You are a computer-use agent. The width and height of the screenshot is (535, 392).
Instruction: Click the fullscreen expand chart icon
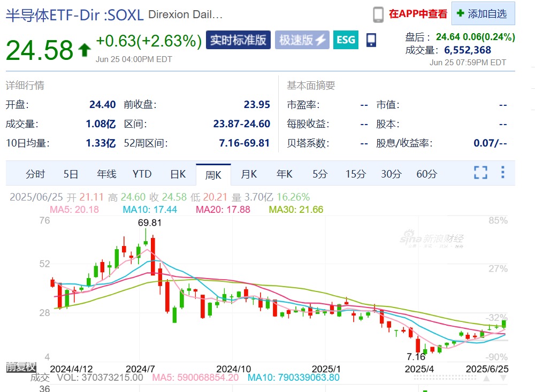(x=481, y=173)
